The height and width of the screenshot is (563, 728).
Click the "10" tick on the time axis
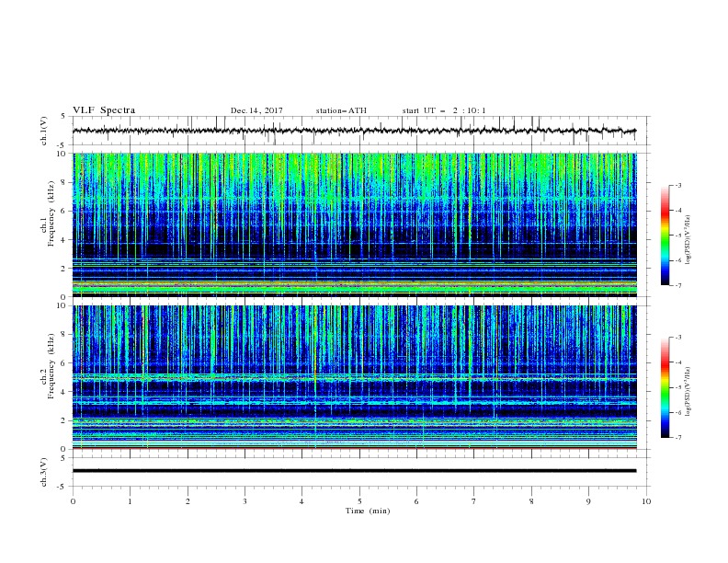(x=646, y=501)
